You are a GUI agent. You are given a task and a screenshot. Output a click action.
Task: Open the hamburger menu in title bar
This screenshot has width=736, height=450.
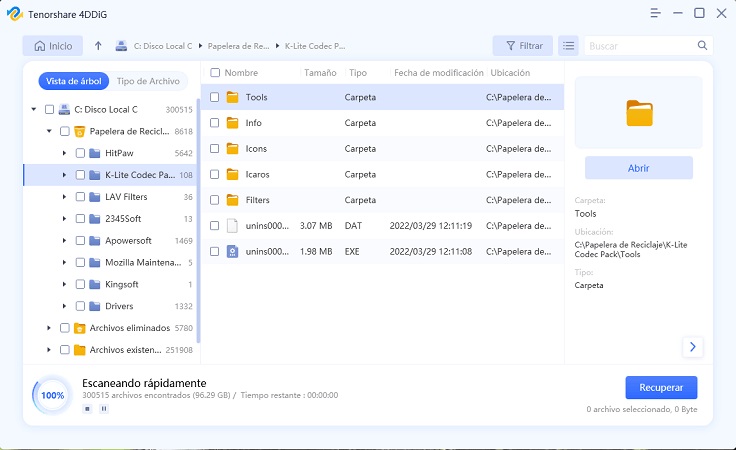coord(654,13)
